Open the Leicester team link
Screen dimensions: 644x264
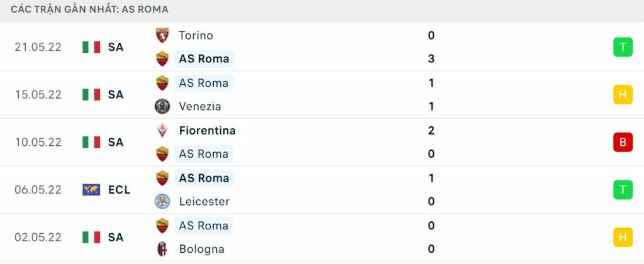pyautogui.click(x=204, y=202)
